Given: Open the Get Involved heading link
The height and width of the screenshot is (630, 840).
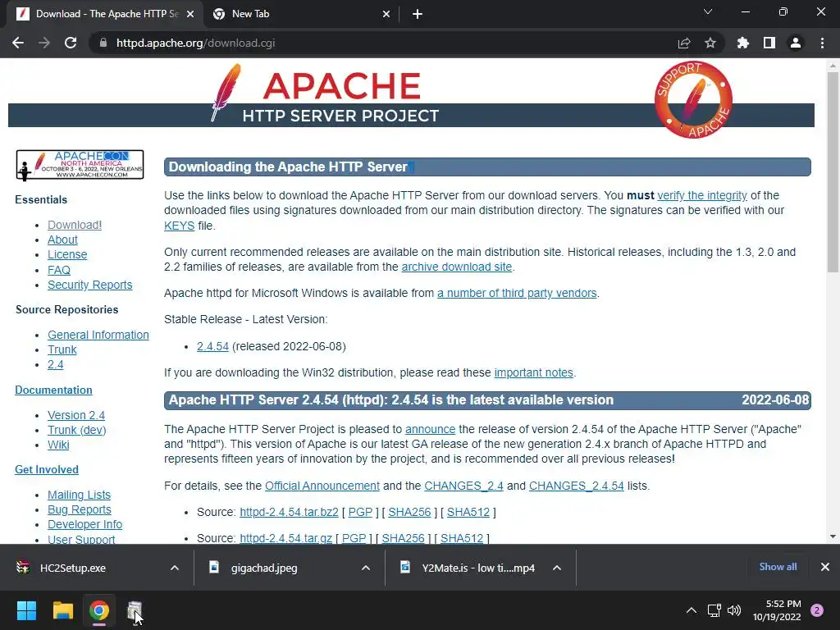Looking at the screenshot, I should 47,469.
